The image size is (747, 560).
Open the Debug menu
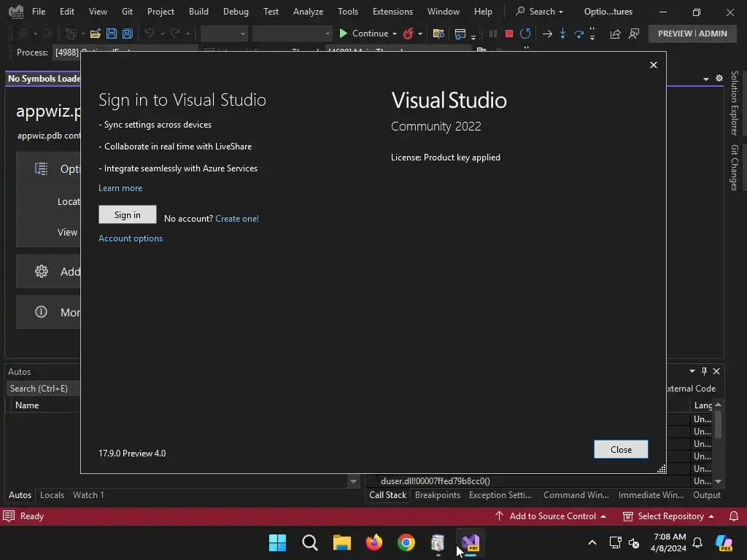[236, 12]
